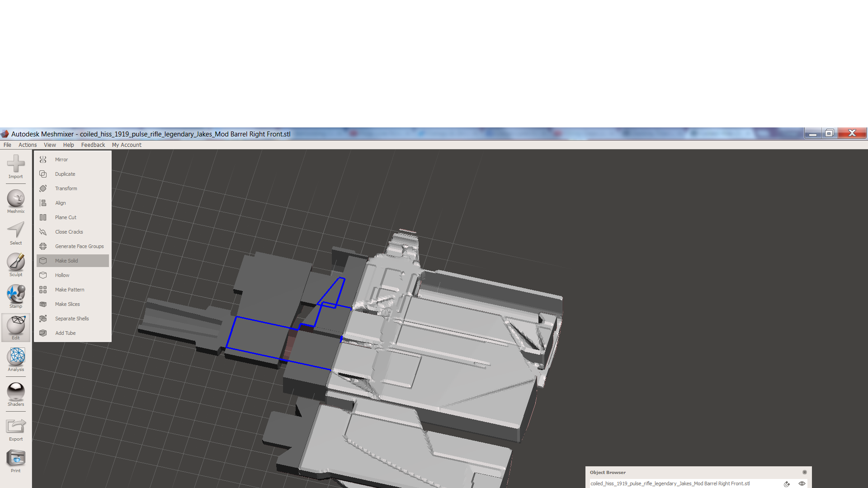Image resolution: width=868 pixels, height=488 pixels.
Task: Open the Meshmix panel
Action: [16, 201]
